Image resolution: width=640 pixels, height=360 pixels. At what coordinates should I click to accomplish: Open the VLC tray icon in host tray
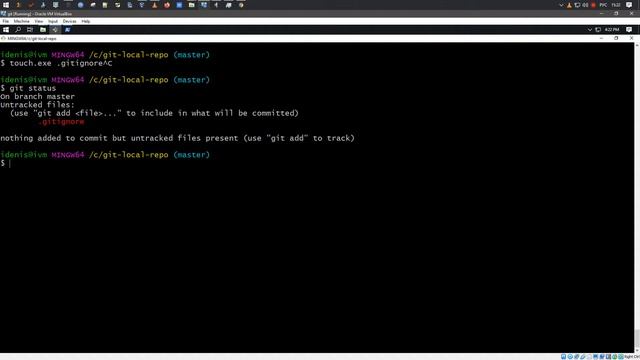point(569,5)
